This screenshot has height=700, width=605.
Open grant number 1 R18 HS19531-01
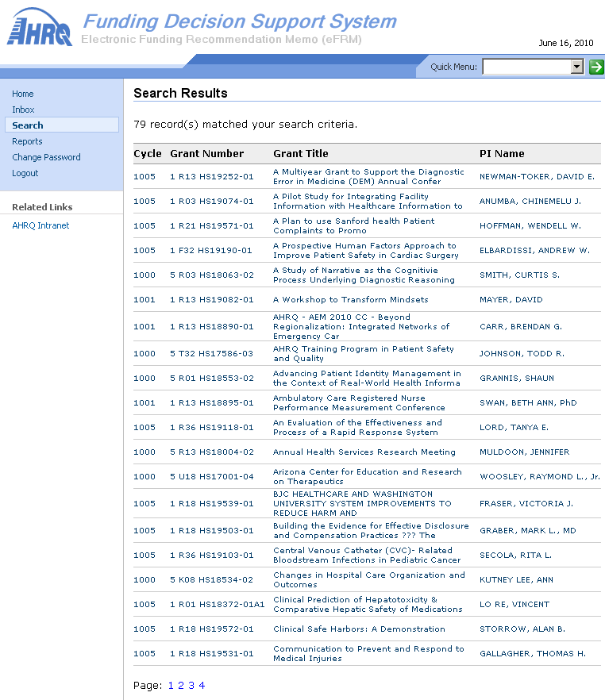pos(212,654)
